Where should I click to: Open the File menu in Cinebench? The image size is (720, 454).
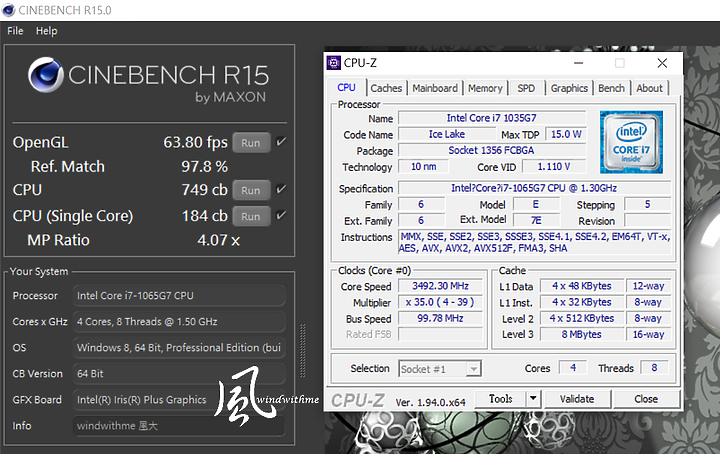15,31
